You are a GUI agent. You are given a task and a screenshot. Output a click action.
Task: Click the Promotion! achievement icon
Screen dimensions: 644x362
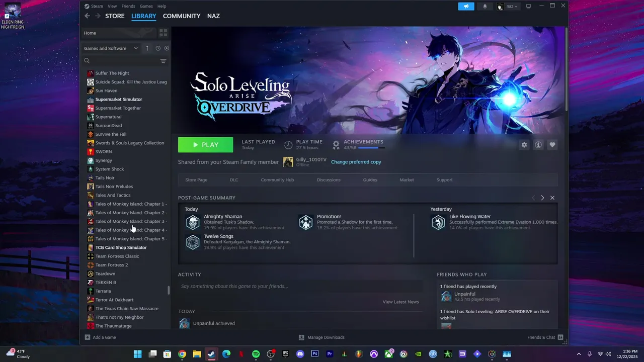(x=306, y=222)
